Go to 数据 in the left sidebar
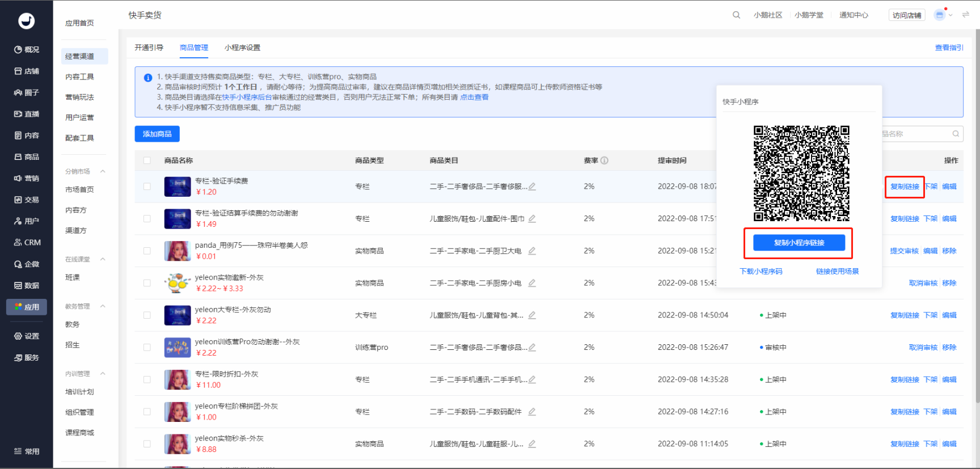 click(x=27, y=286)
